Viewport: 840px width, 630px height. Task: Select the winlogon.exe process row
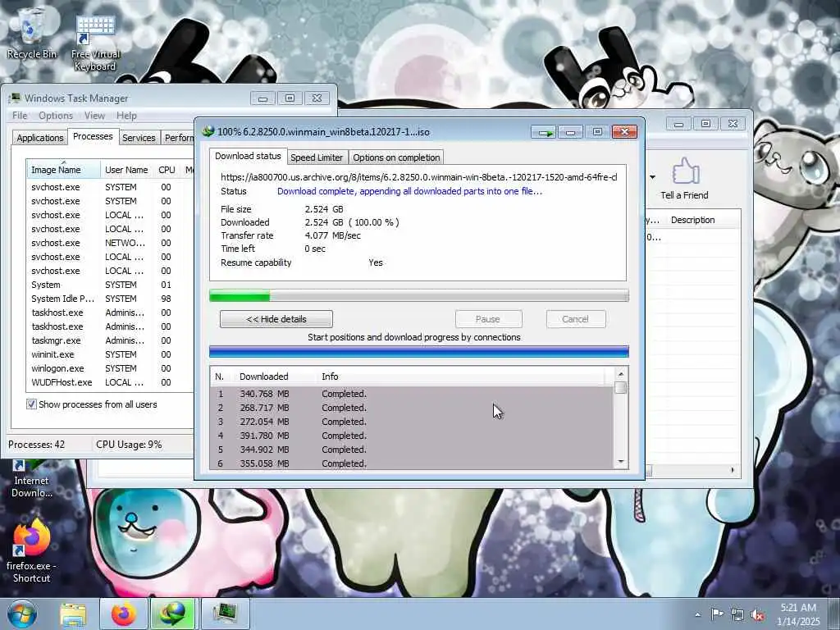click(110, 368)
